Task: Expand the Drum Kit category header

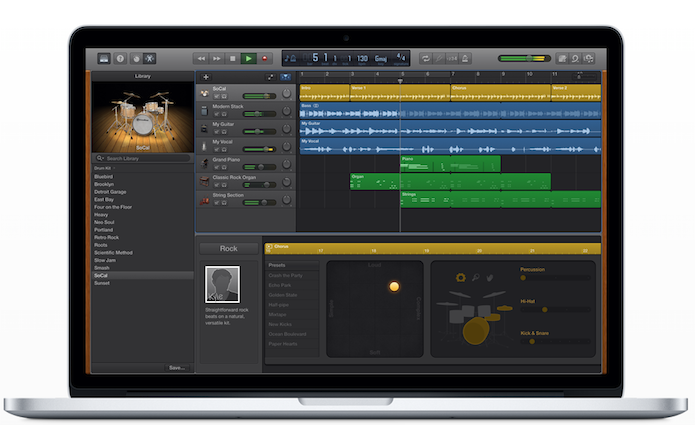Action: [x=105, y=168]
